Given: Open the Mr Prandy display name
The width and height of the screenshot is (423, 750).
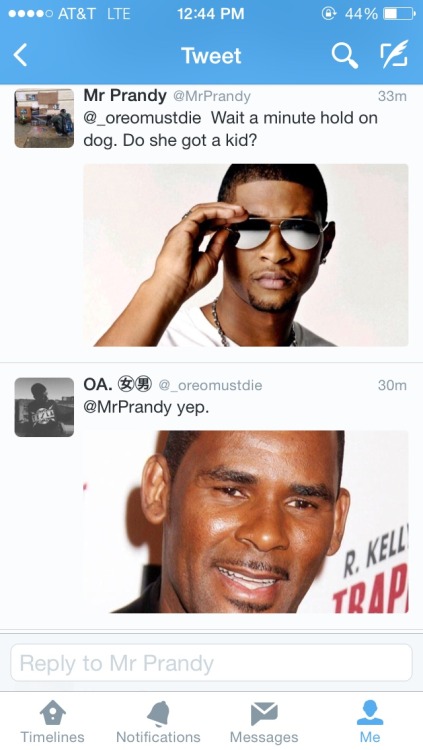Looking at the screenshot, I should pos(125,95).
